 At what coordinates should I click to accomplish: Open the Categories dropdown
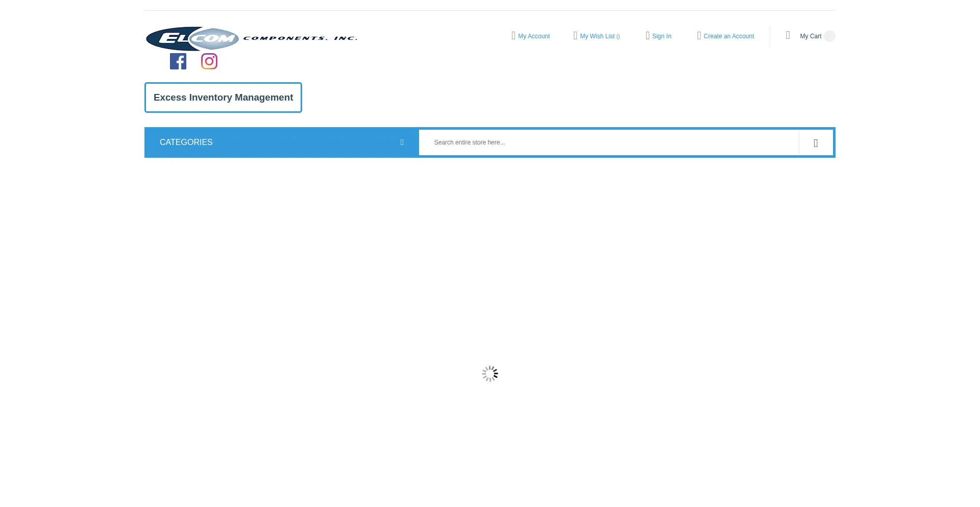click(281, 142)
